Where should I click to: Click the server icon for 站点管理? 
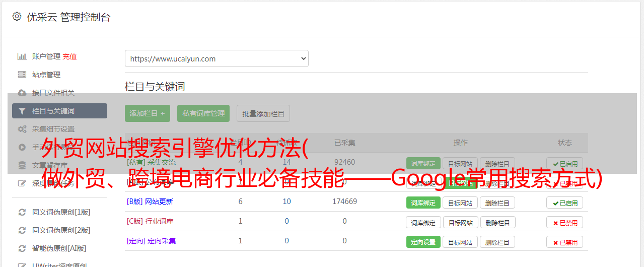click(x=22, y=75)
